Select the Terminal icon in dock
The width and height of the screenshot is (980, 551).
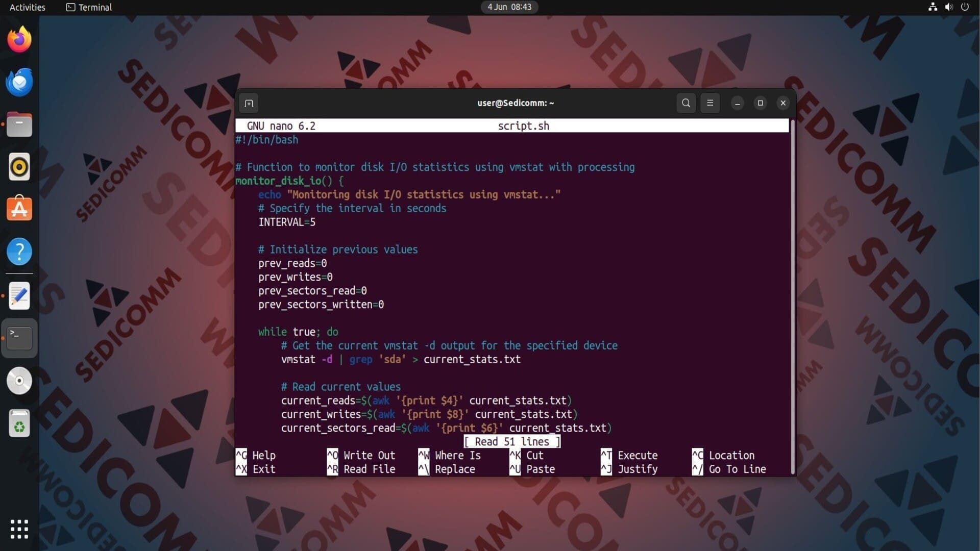(19, 338)
